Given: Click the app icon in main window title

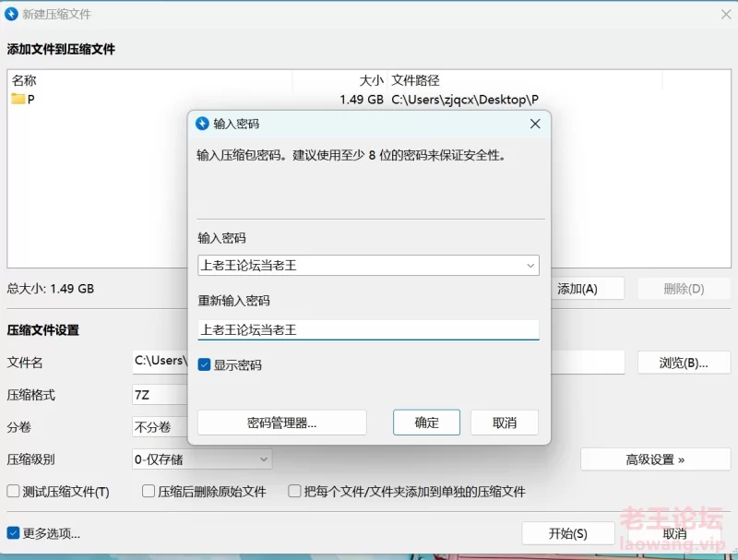Looking at the screenshot, I should coord(11,14).
